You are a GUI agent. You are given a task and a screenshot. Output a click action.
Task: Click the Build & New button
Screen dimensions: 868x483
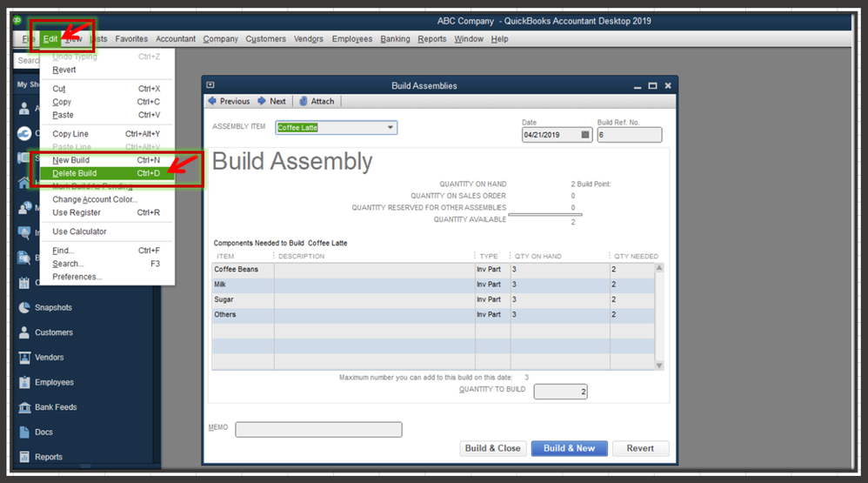[569, 448]
